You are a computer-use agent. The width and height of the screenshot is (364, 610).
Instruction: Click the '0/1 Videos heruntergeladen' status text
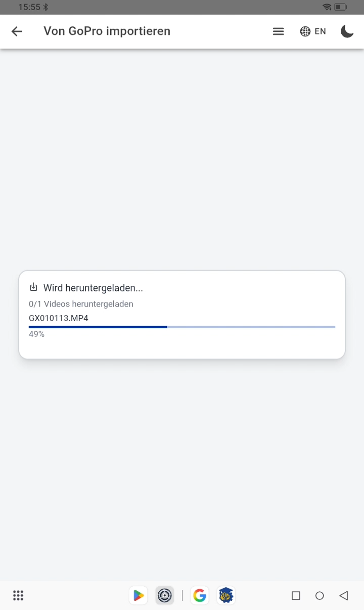(x=81, y=304)
